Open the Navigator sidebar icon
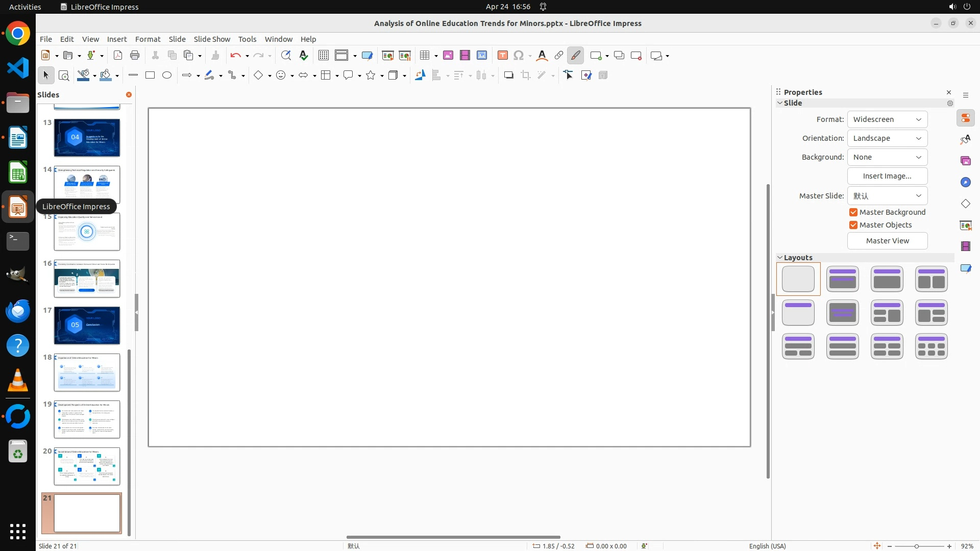 click(x=966, y=183)
